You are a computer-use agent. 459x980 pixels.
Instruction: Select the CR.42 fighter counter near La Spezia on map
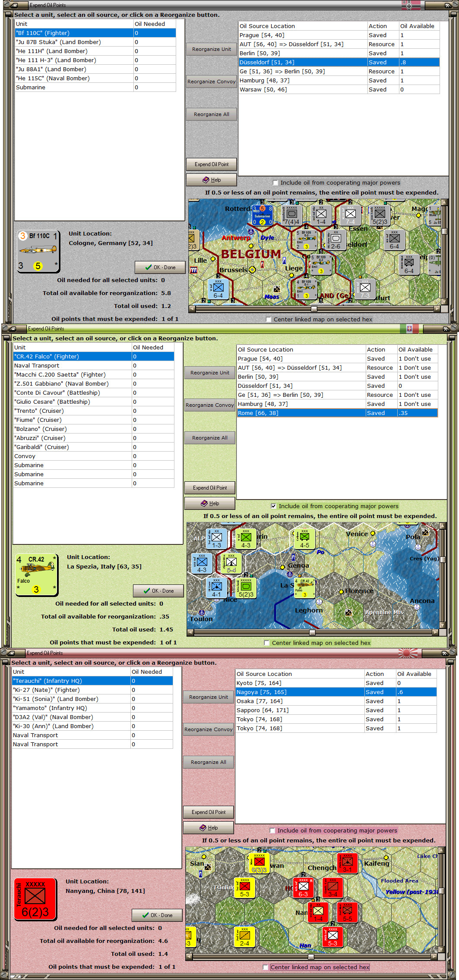point(304,588)
